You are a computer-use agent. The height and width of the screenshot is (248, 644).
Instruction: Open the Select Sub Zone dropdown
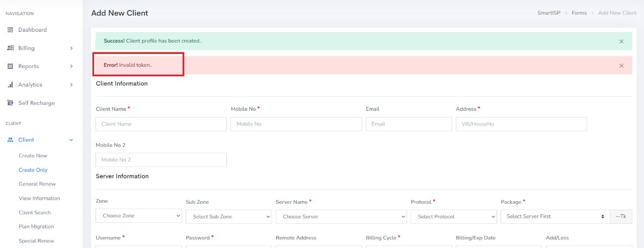pos(228,217)
